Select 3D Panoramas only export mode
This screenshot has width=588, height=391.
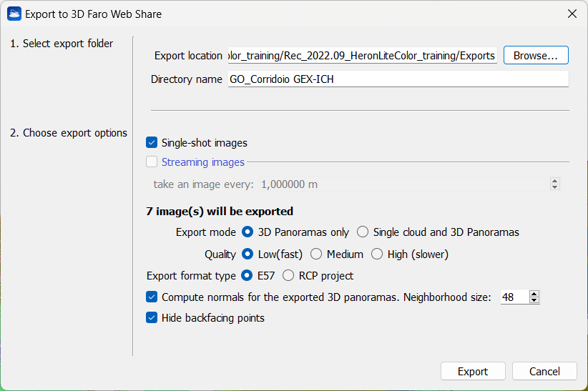[248, 232]
